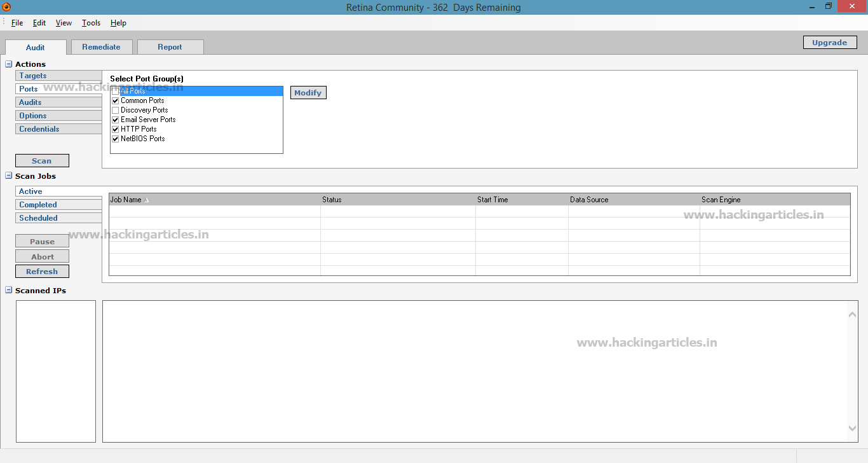Open the Audits action section
The image size is (868, 463).
click(x=58, y=102)
